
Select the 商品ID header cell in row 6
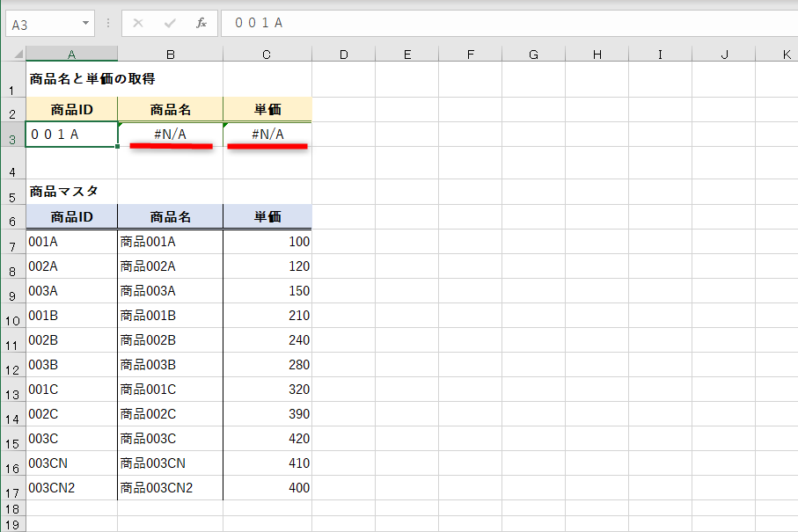[x=70, y=216]
